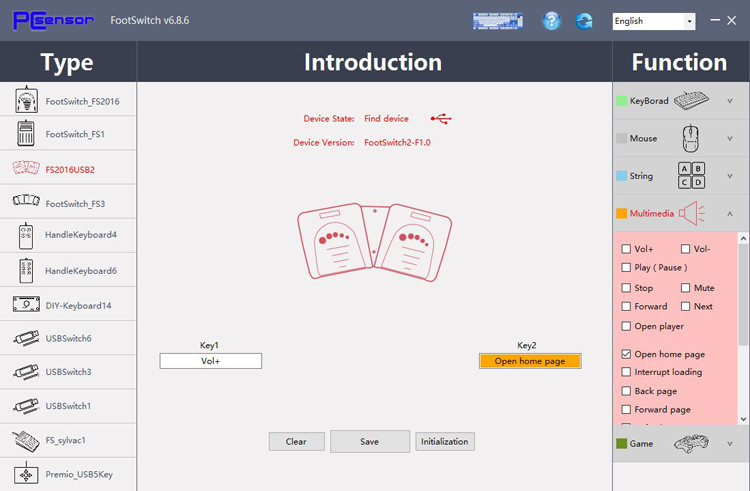Tick the Forward page checkbox

click(626, 409)
